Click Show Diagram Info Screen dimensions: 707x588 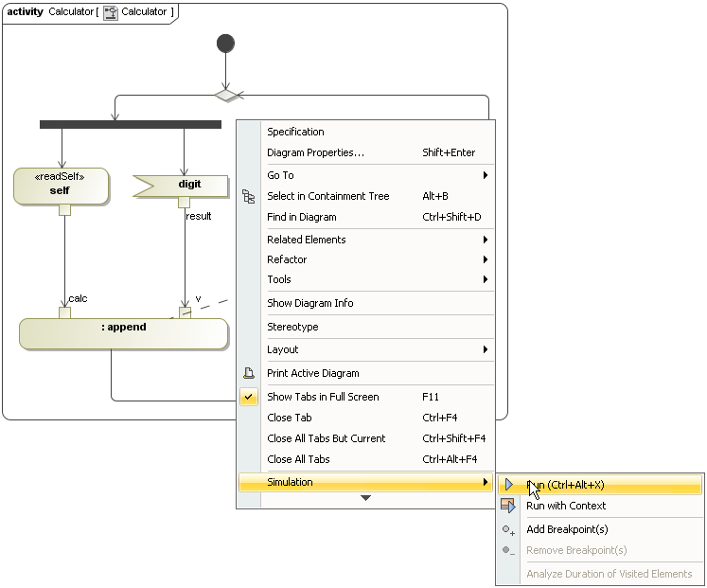pos(309,303)
